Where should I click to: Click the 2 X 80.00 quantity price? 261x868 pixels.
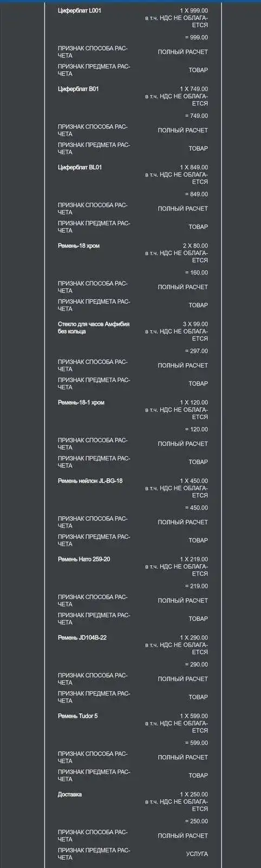[195, 246]
